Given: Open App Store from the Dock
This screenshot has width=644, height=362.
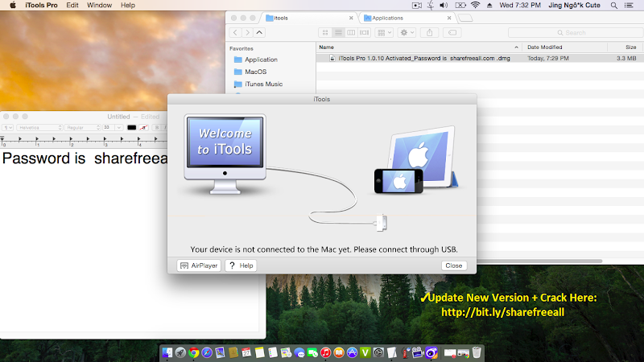Looking at the screenshot, I should [x=352, y=352].
